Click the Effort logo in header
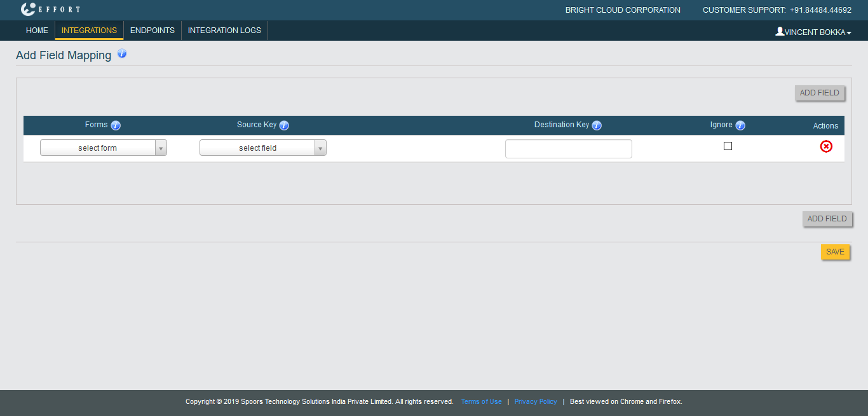Screen dimensions: 868x416 [x=50, y=10]
